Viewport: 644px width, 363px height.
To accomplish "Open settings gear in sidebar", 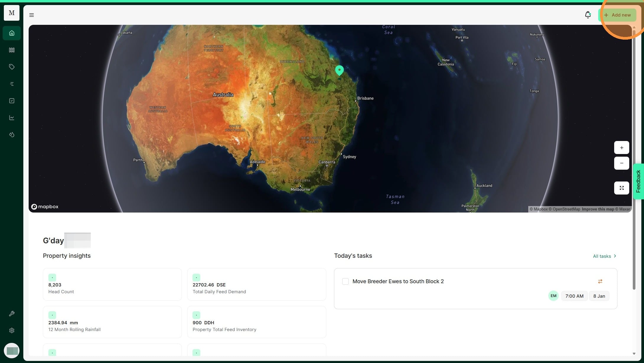I will [x=12, y=330].
